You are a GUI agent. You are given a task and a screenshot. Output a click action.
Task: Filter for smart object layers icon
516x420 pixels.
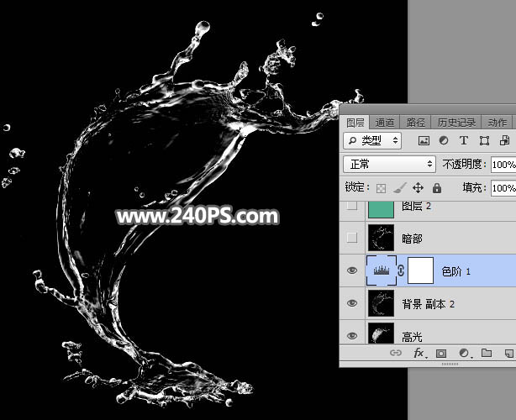click(x=504, y=141)
